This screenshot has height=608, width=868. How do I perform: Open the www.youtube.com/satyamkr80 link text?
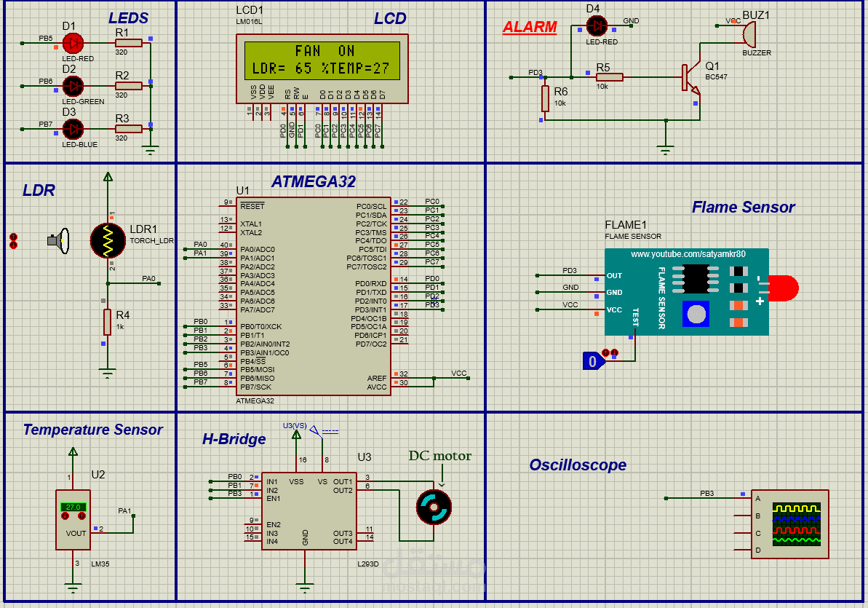pos(688,254)
